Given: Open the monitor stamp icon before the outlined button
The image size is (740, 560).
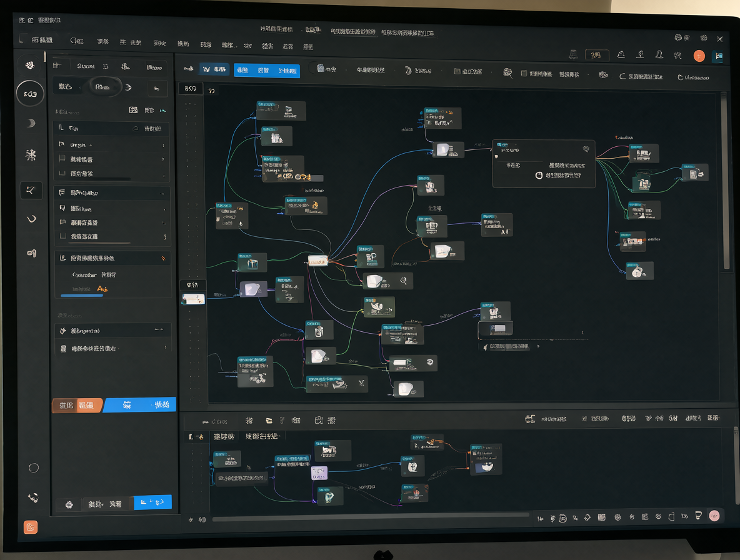Looking at the screenshot, I should click(573, 55).
